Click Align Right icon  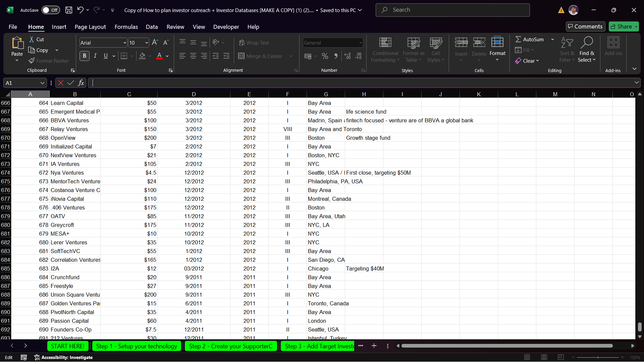click(204, 56)
